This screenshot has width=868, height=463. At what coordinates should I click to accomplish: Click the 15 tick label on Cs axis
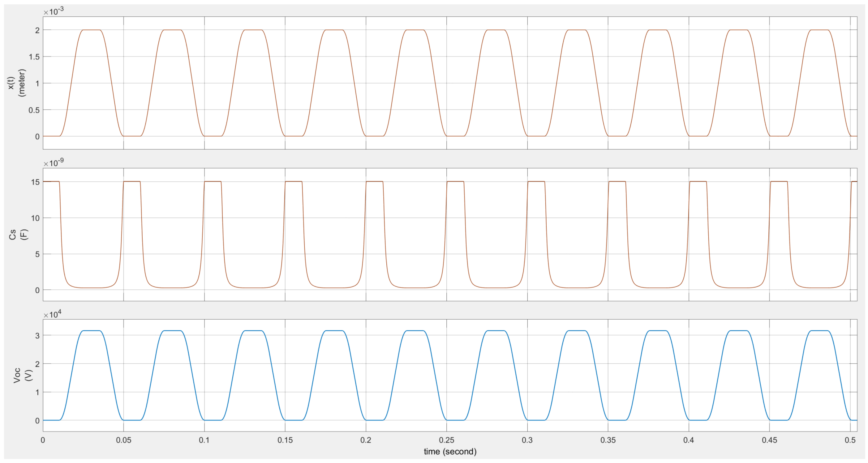point(35,182)
